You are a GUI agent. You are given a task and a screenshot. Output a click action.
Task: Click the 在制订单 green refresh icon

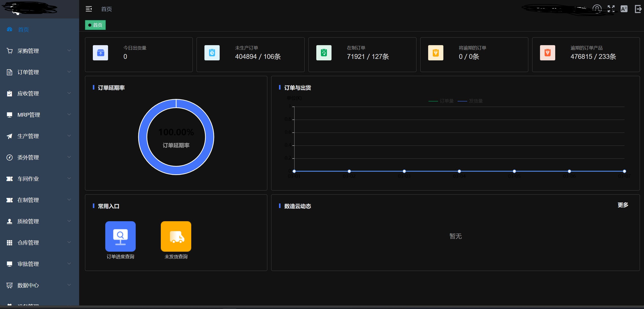tap(324, 53)
